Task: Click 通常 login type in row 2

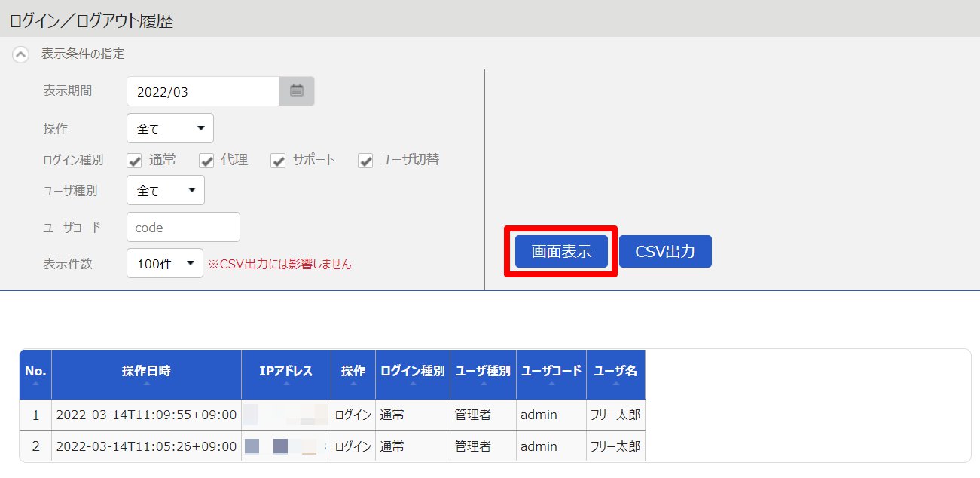Action: (392, 446)
